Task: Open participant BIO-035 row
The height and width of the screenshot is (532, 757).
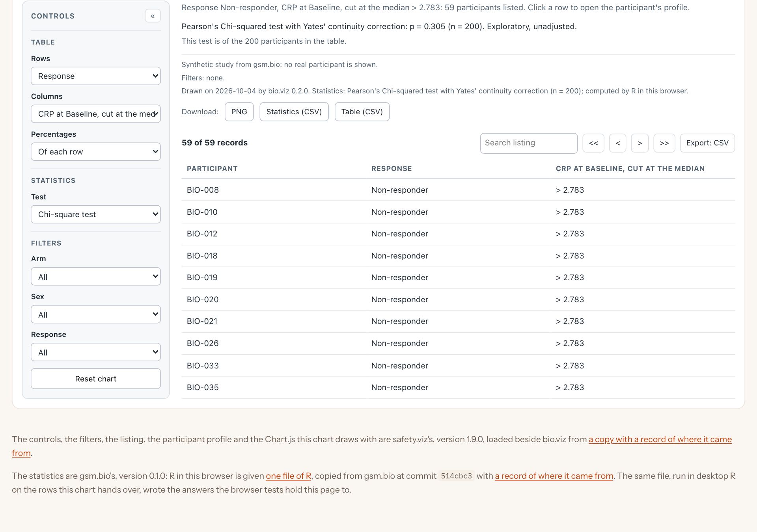Action: [x=458, y=387]
